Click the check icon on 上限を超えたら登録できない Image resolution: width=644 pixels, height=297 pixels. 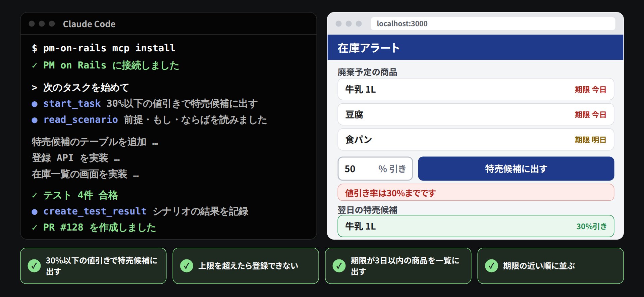pyautogui.click(x=186, y=266)
